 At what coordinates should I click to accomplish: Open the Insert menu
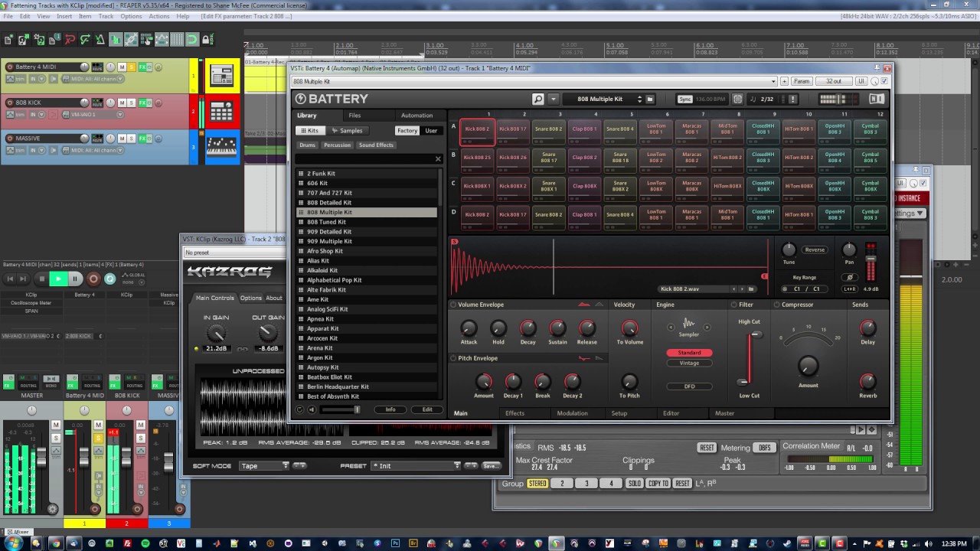[x=64, y=16]
